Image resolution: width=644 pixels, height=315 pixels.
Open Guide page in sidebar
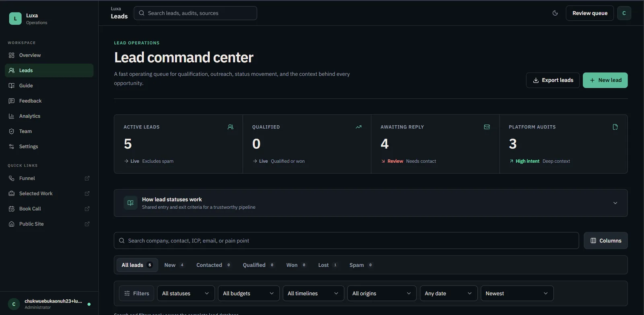point(49,85)
